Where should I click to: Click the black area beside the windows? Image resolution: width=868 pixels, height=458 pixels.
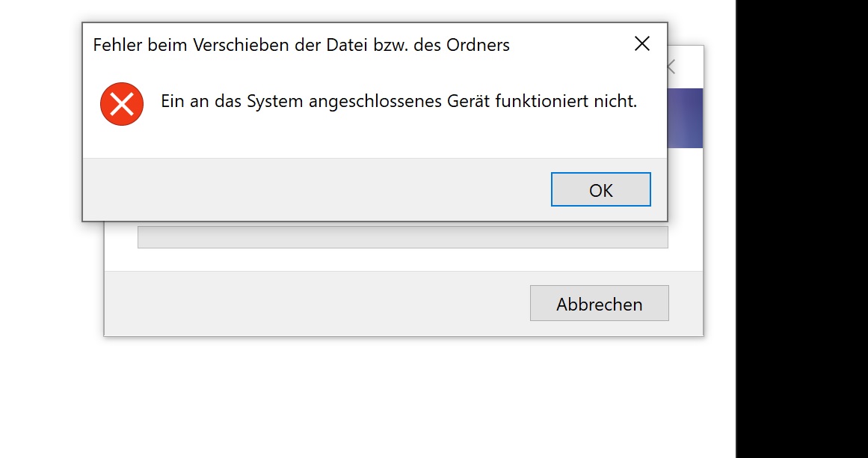tap(802, 229)
